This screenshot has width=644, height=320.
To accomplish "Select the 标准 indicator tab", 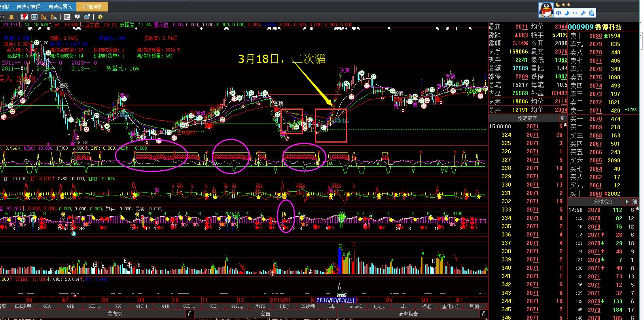I will pos(426,306).
